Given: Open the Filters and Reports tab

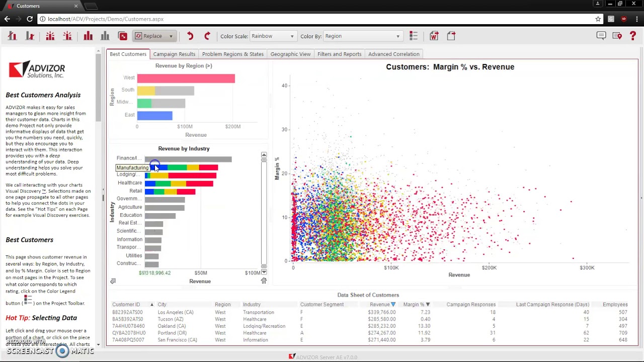Looking at the screenshot, I should 339,54.
